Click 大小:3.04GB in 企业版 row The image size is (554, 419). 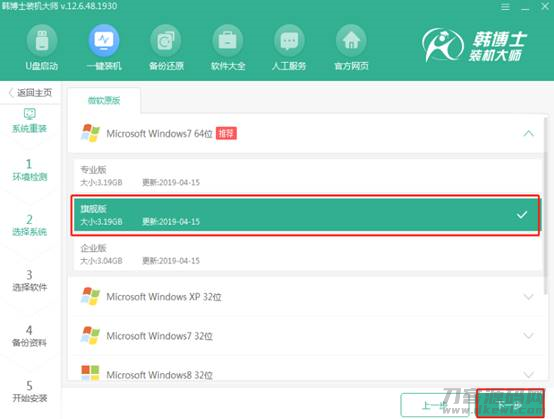[x=101, y=261]
